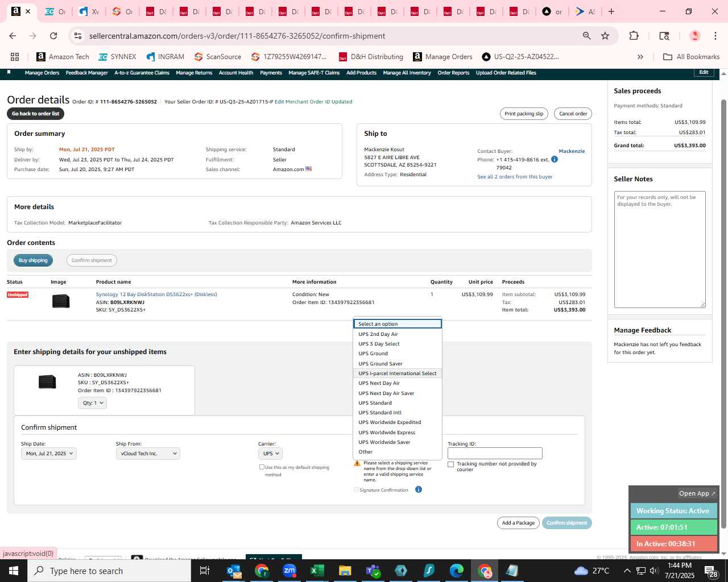Open the ScanSource bookmark
The image size is (728, 582).
click(x=218, y=57)
